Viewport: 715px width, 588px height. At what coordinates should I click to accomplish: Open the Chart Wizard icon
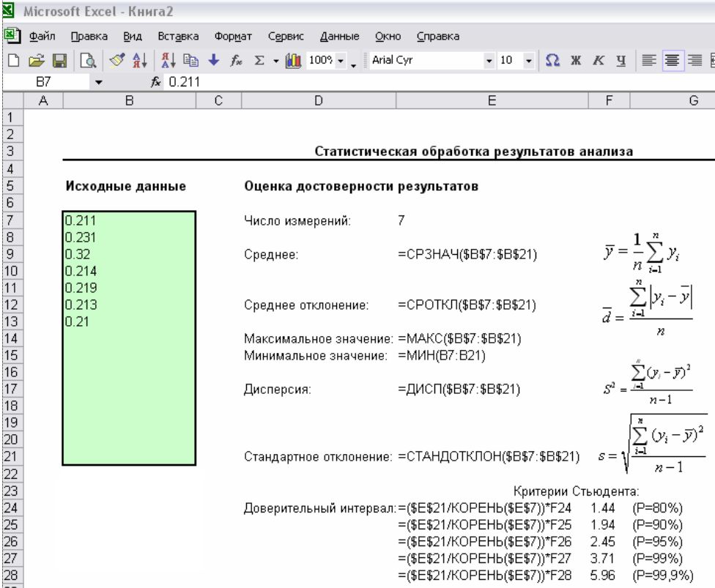(293, 60)
